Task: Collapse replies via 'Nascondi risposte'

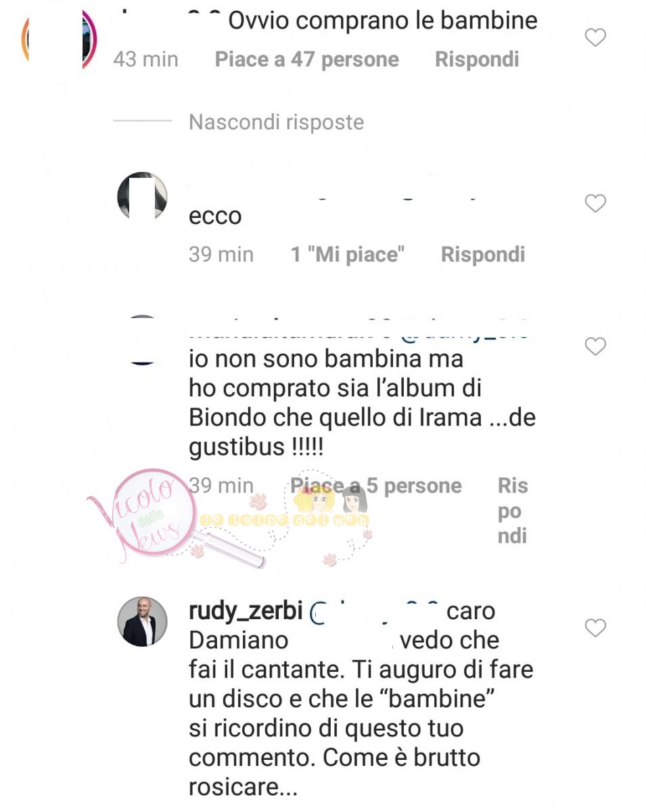Action: [276, 122]
